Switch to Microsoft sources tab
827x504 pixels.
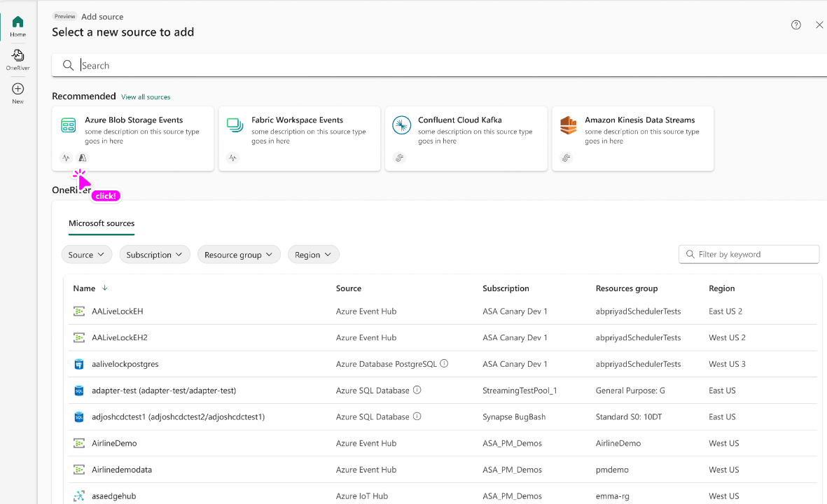coord(102,223)
